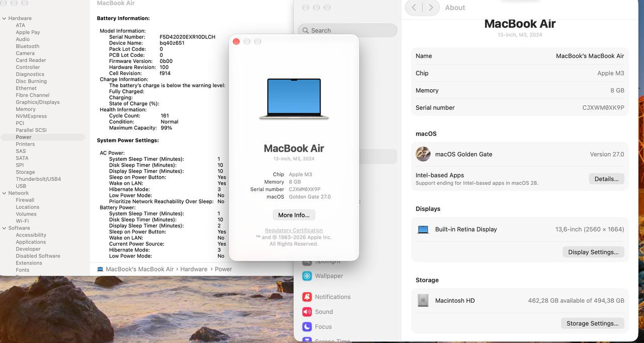Collapse the Software section in System Information
The image size is (644, 343).
click(4, 228)
